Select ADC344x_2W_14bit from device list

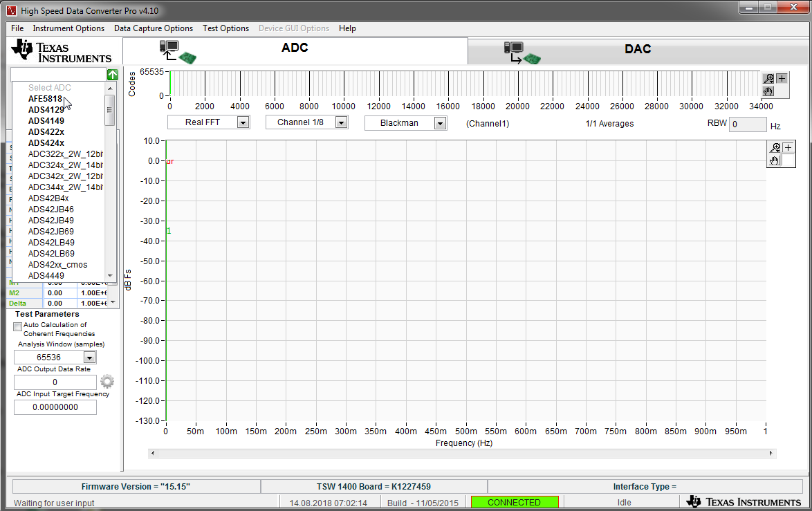[65, 187]
